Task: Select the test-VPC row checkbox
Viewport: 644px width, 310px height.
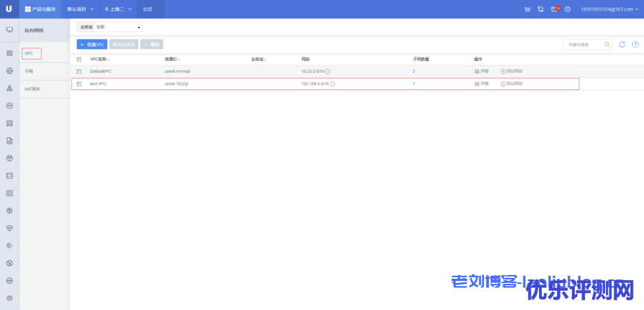Action: coord(79,84)
